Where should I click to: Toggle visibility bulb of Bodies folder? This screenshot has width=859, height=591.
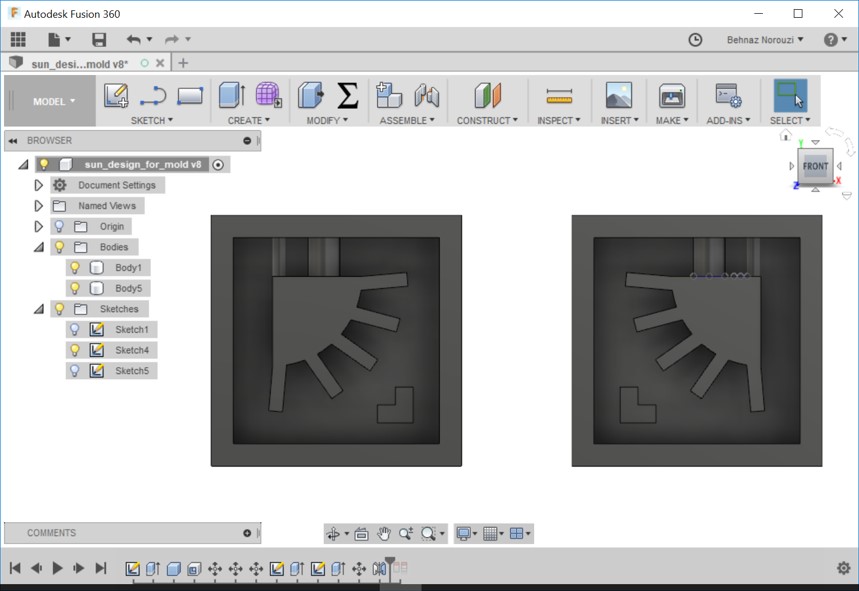(x=59, y=247)
